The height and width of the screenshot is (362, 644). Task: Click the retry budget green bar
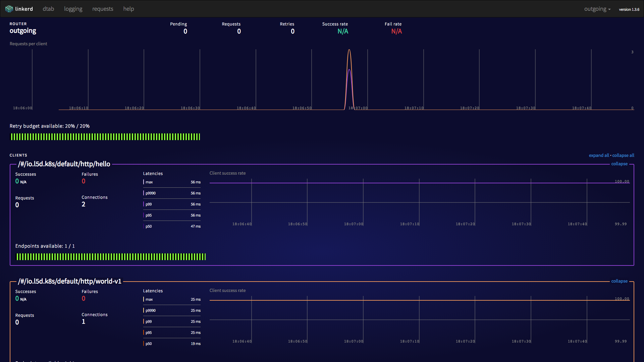pos(105,137)
